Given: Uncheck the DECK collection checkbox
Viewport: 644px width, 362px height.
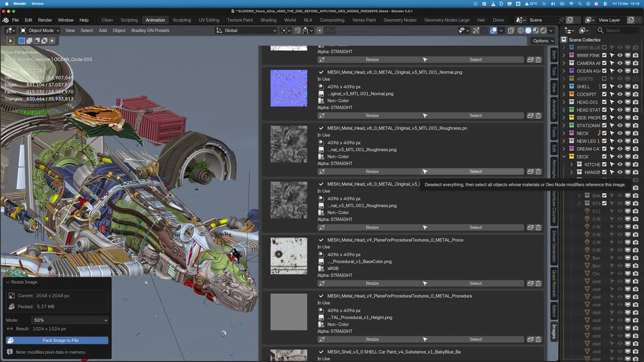Looking at the screenshot, I should 604,157.
